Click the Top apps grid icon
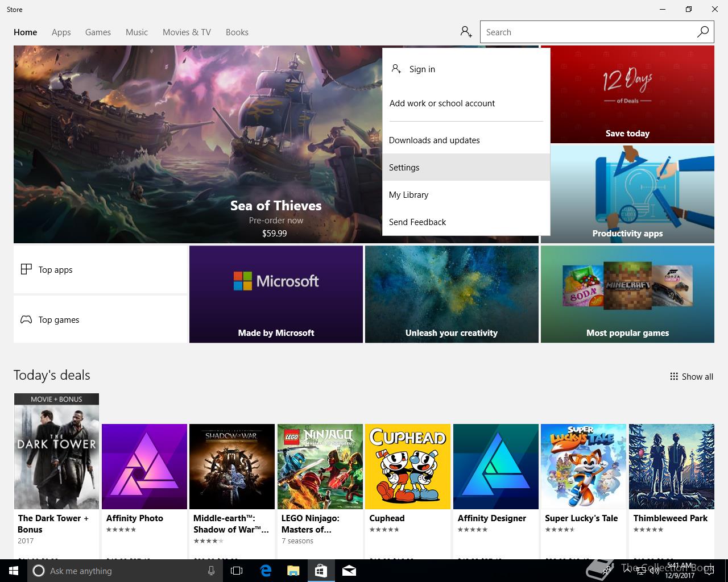 [26, 269]
